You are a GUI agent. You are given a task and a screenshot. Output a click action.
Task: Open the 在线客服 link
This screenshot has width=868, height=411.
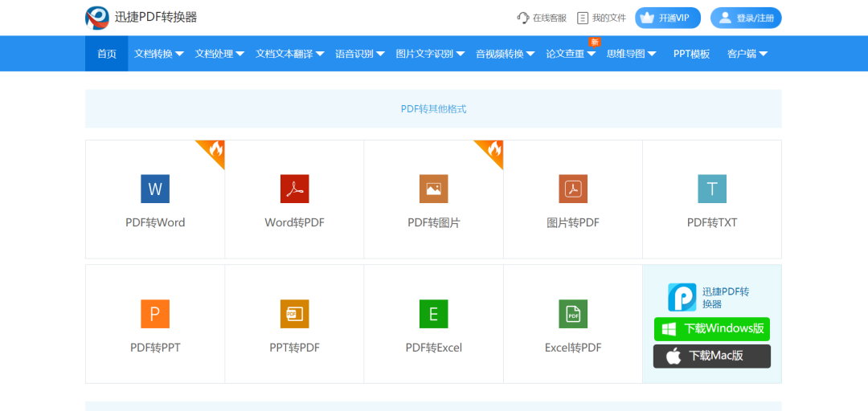coord(542,18)
